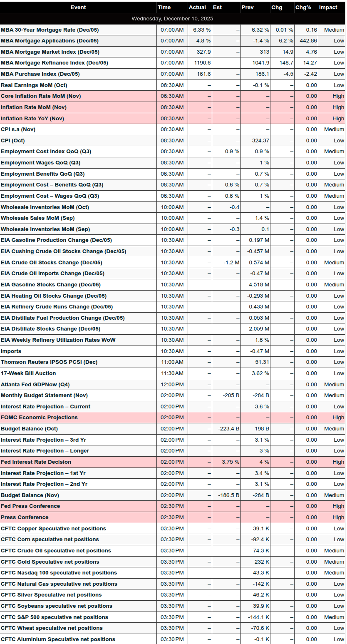The height and width of the screenshot is (644, 347).
Task: Open the Inflation Rate YoY (Nov) event
Action: point(32,119)
